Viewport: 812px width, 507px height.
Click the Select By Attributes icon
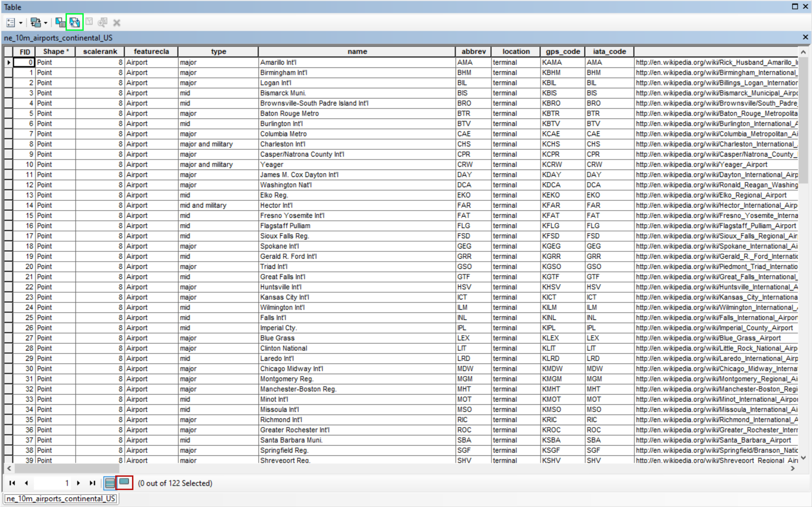click(x=60, y=23)
